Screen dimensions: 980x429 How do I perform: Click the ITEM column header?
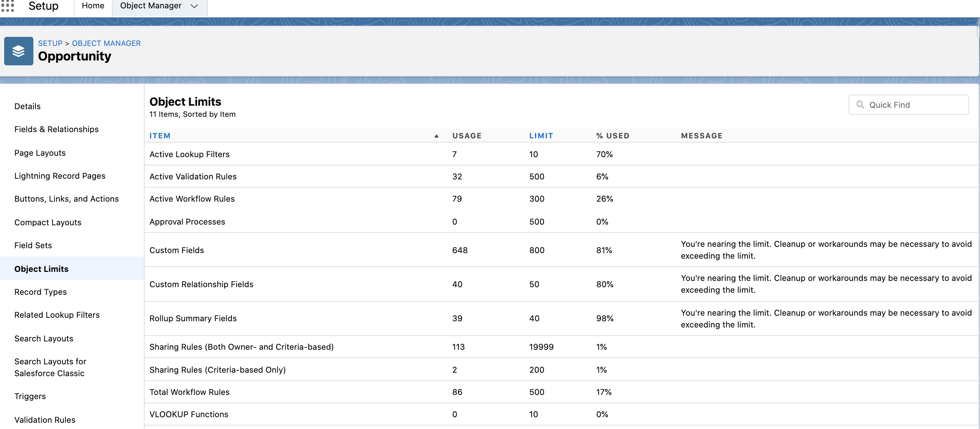click(x=160, y=136)
